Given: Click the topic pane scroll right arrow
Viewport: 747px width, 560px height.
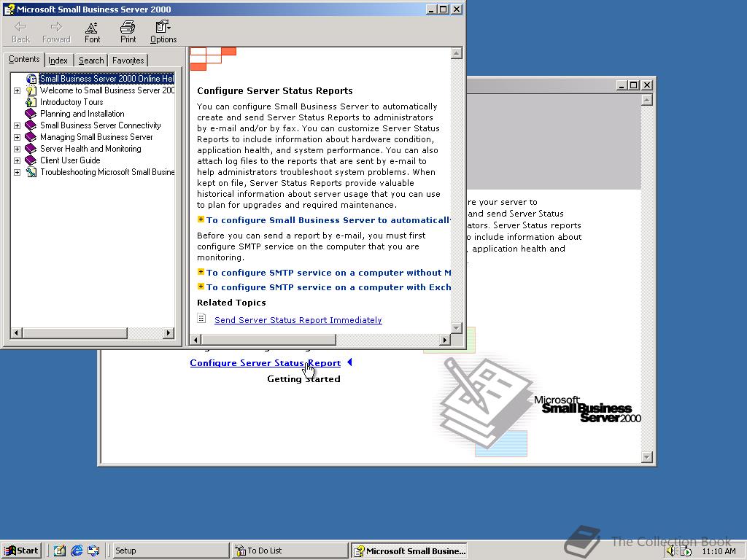Looking at the screenshot, I should tap(444, 340).
